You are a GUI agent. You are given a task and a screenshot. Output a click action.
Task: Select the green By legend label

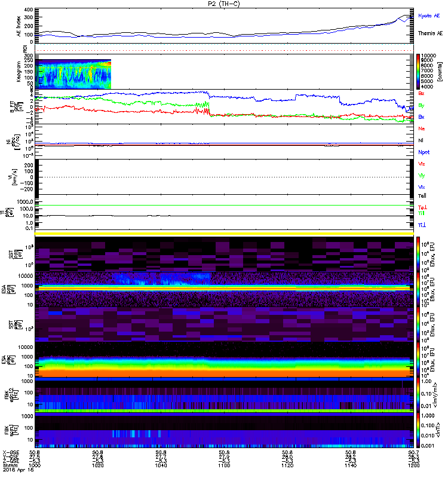pos(422,105)
